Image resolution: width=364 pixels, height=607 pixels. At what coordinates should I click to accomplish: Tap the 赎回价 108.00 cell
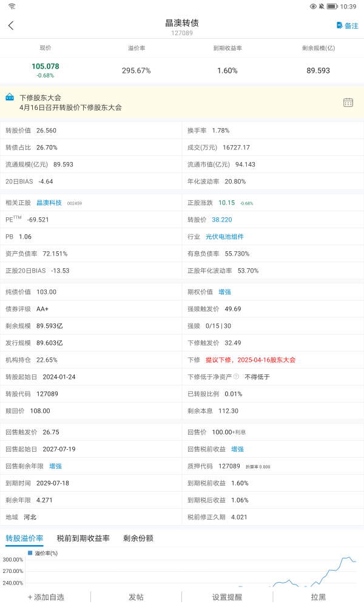(x=91, y=411)
